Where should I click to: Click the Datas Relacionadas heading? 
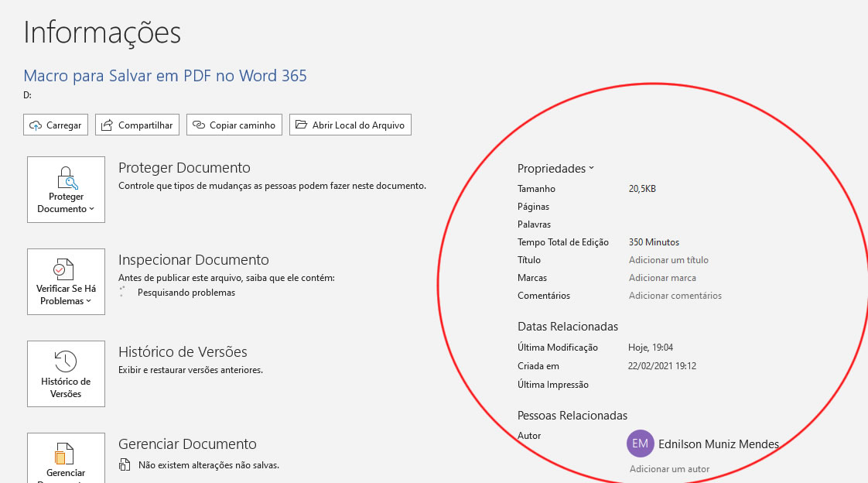click(x=567, y=326)
